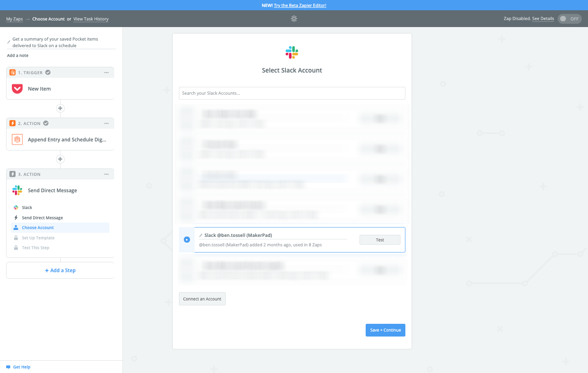Click the pencil icon beside the Zap title
588x373 pixels.
click(9, 42)
